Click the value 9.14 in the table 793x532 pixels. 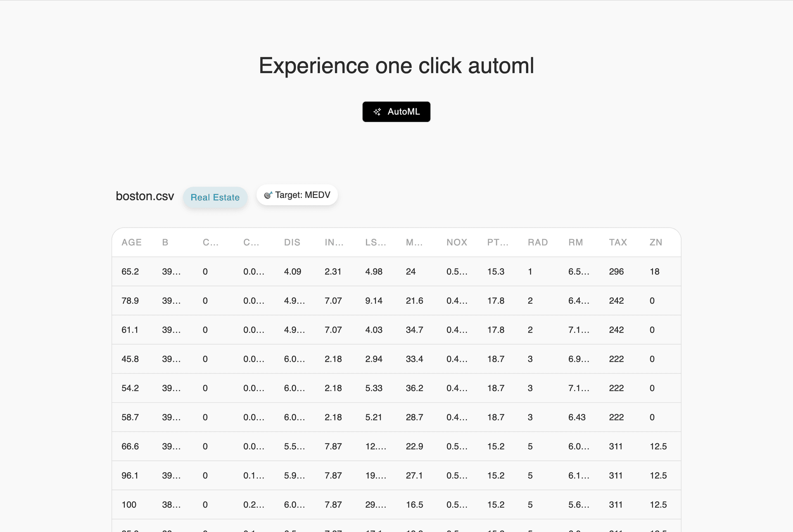[x=374, y=301]
